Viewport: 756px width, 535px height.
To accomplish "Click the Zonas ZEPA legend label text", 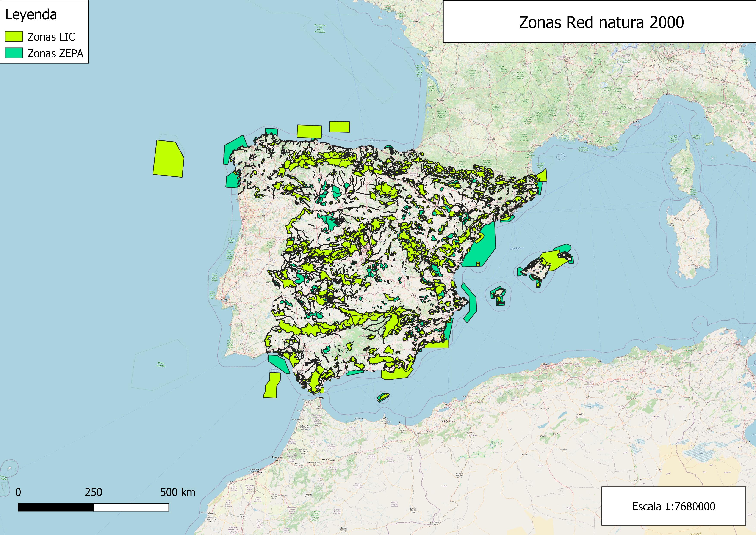I will [x=55, y=53].
